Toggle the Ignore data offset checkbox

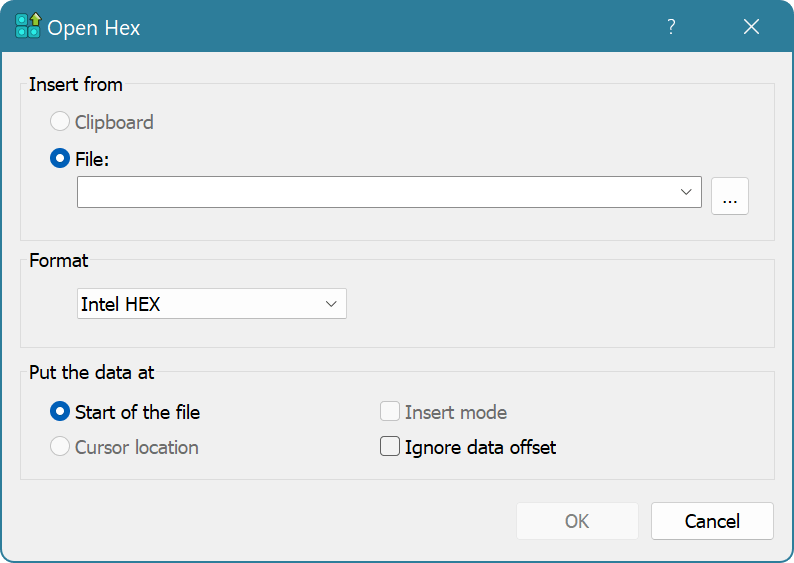coord(390,448)
